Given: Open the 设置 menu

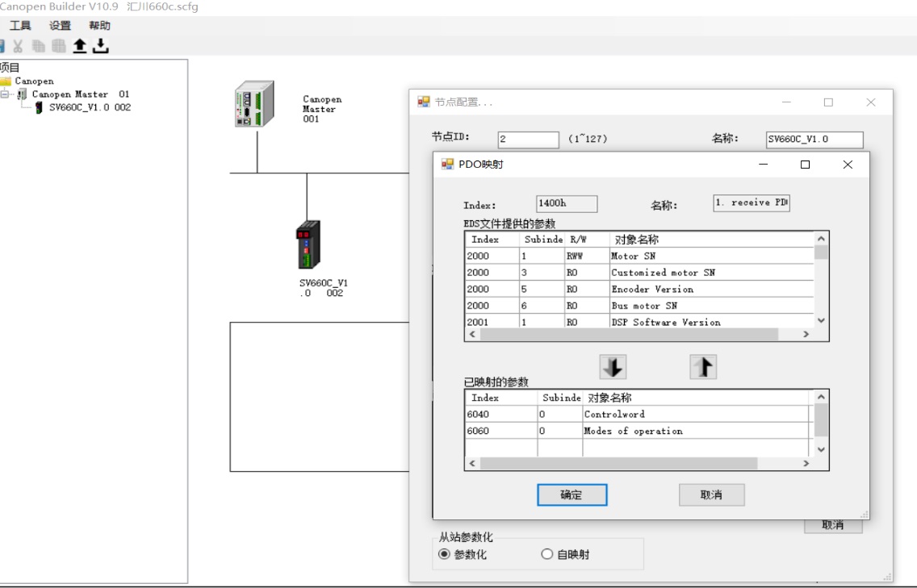Looking at the screenshot, I should 61,26.
